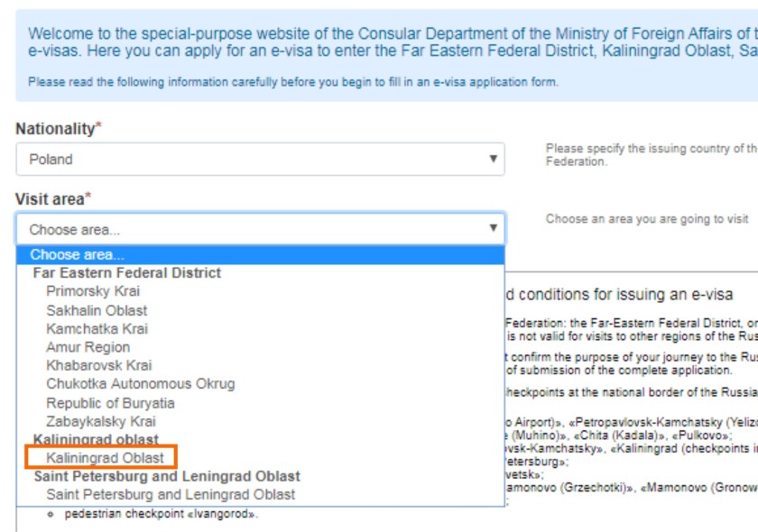Select Chukotka Autonomous Okrug
The height and width of the screenshot is (532, 758).
click(140, 384)
